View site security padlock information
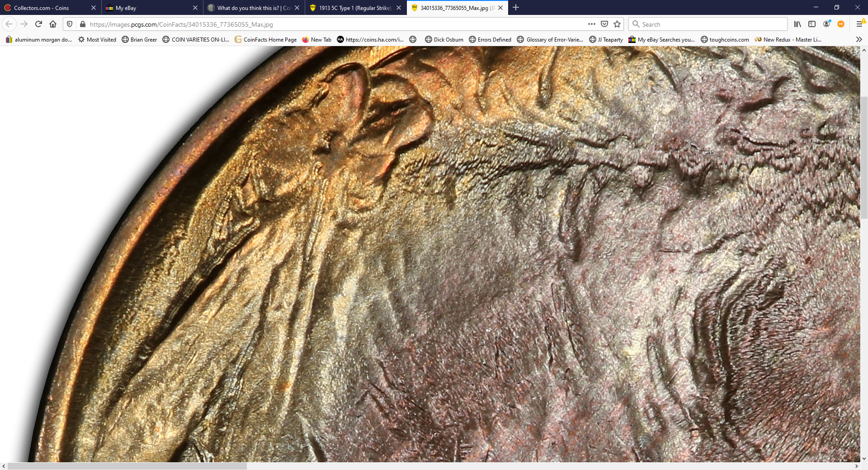The width and height of the screenshot is (868, 470). tap(83, 24)
